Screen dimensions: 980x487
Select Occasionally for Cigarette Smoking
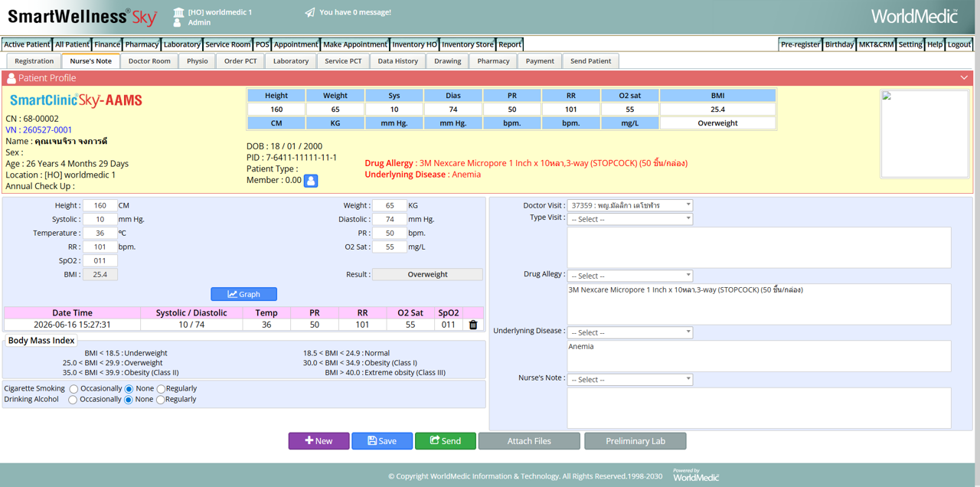73,389
